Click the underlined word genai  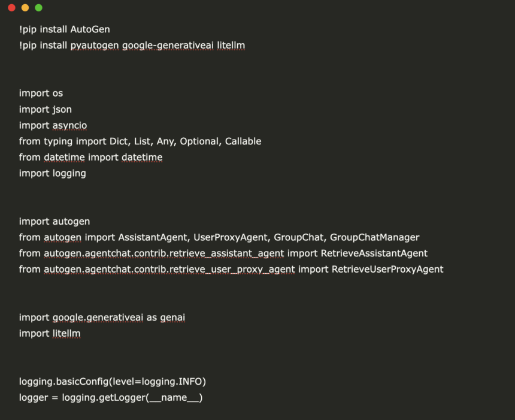click(x=172, y=317)
